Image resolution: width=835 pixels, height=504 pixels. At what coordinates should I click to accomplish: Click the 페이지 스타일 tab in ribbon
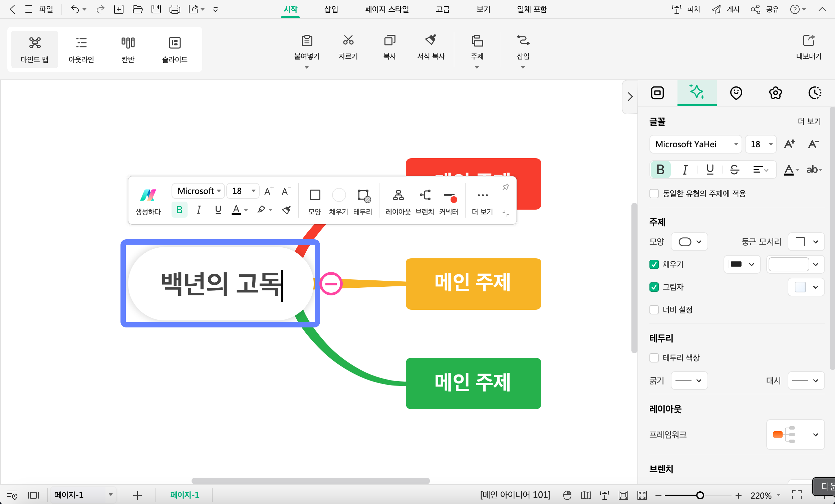(387, 9)
